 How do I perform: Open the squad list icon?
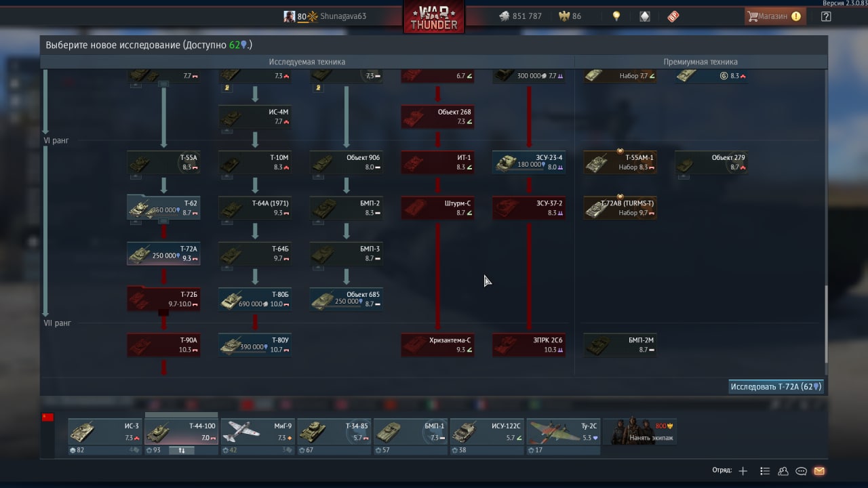(765, 471)
